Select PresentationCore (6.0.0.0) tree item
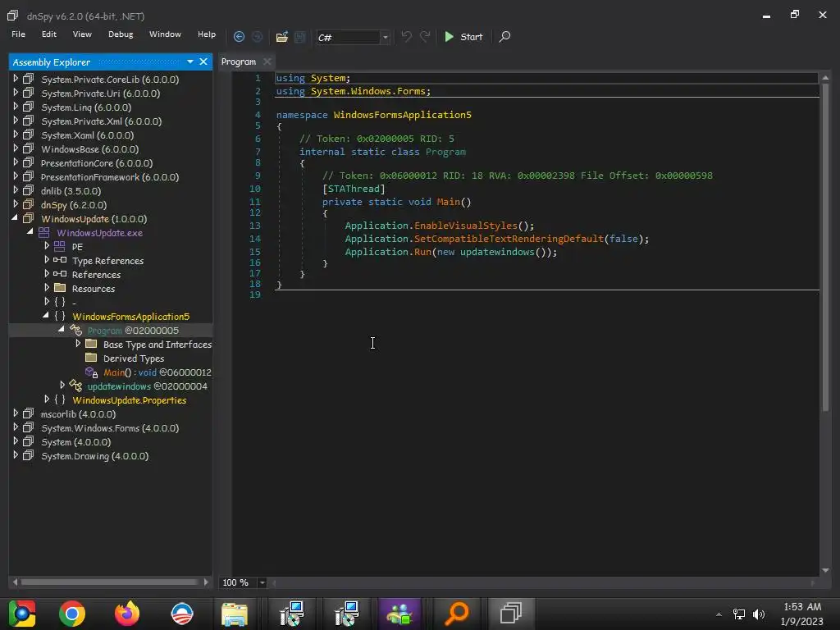The image size is (840, 630). tap(97, 163)
